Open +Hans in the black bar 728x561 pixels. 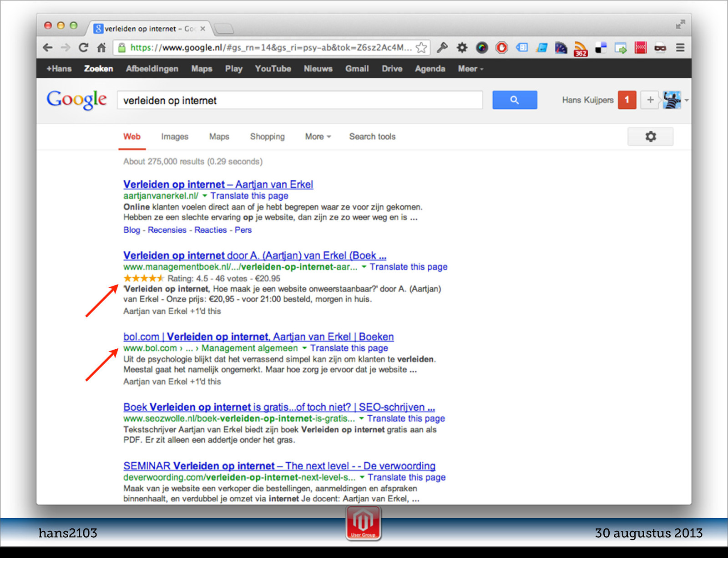[x=59, y=69]
